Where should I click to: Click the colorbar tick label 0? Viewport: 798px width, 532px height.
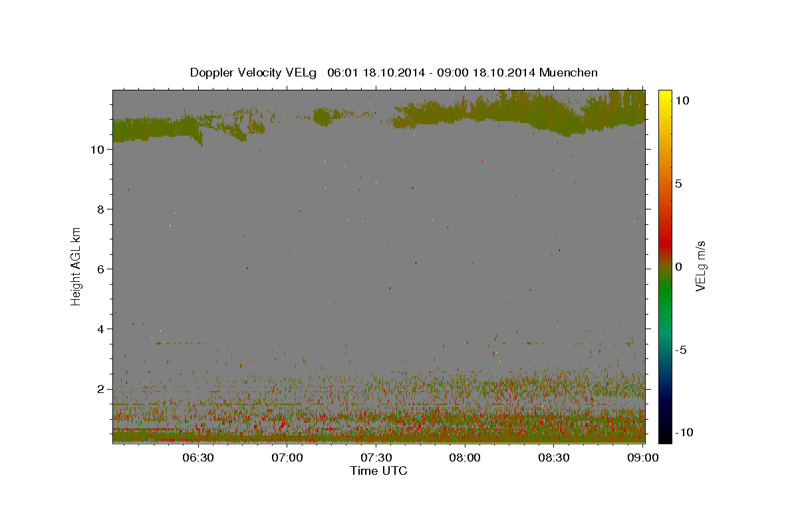pyautogui.click(x=678, y=267)
